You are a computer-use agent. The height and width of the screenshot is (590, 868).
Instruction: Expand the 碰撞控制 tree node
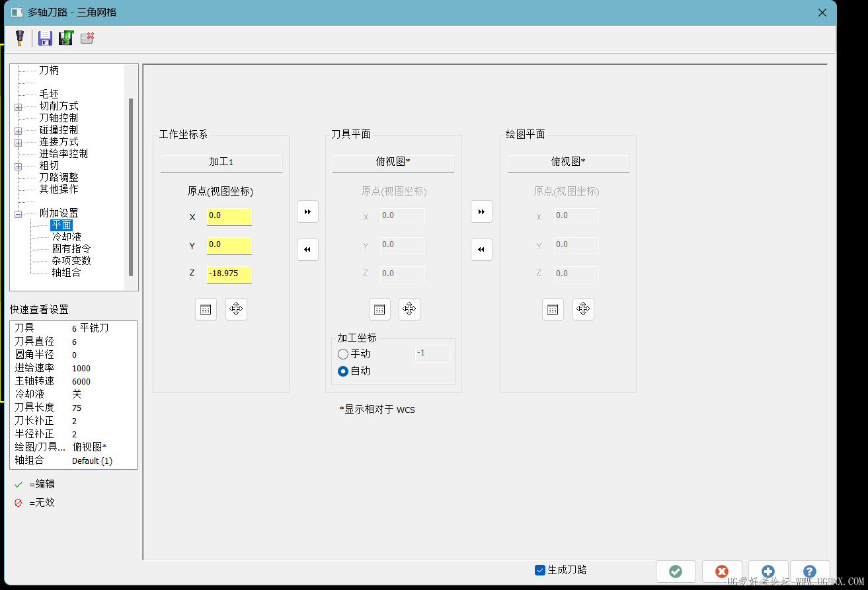(x=19, y=130)
